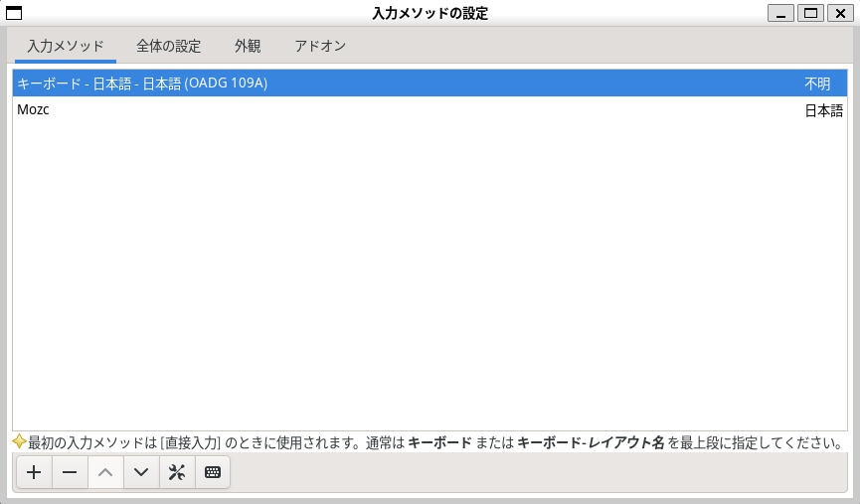Close the 入力メソッドの設定 window

pos(840,13)
